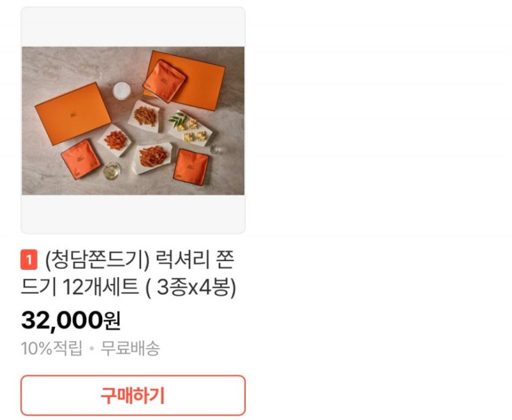Click the orange pouch atop upper-right box
Image resolution: width=512 pixels, height=420 pixels.
pyautogui.click(x=164, y=81)
